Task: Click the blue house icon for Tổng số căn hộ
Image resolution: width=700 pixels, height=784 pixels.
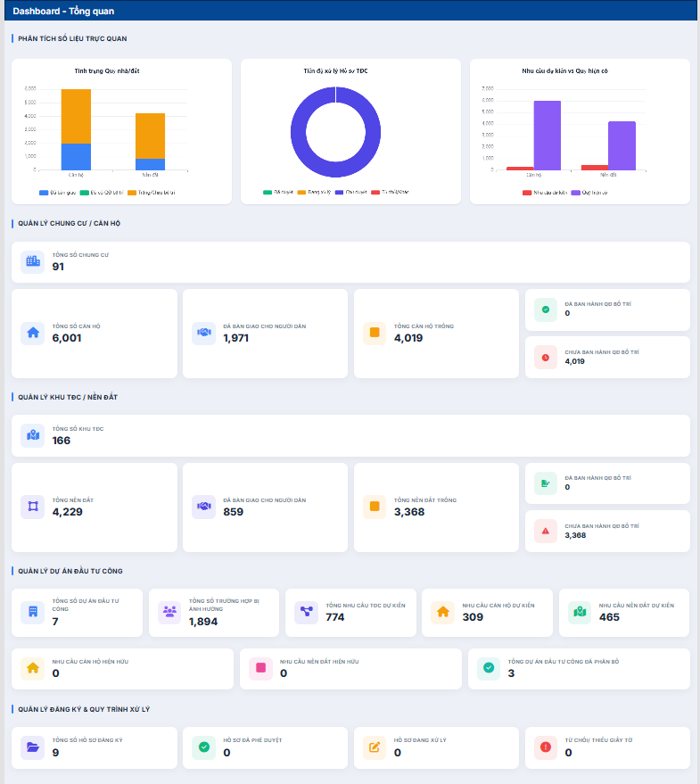Action: 33,333
